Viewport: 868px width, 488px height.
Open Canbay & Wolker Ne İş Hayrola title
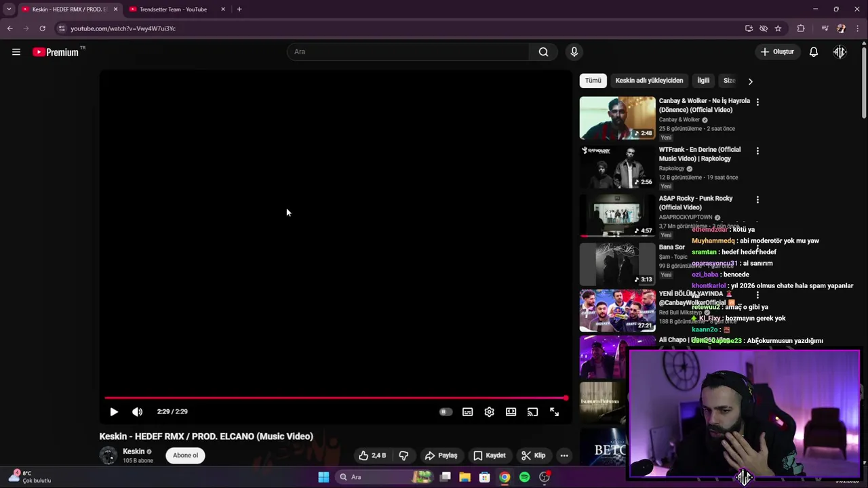704,105
